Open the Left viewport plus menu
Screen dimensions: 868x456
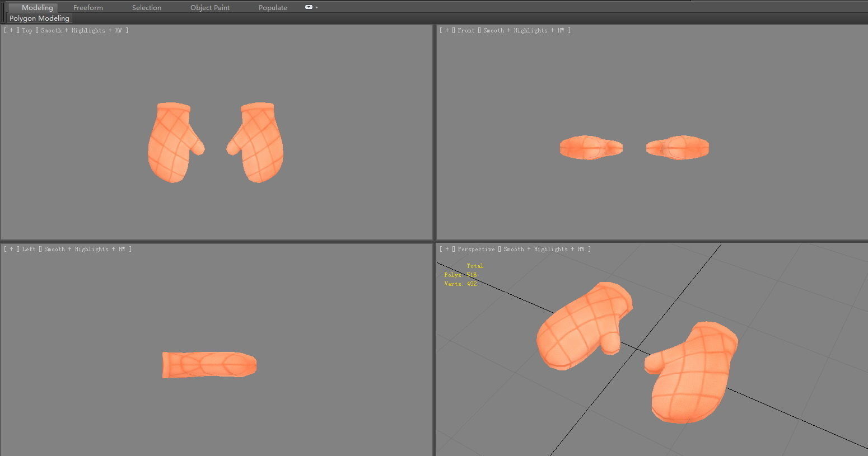(x=11, y=249)
